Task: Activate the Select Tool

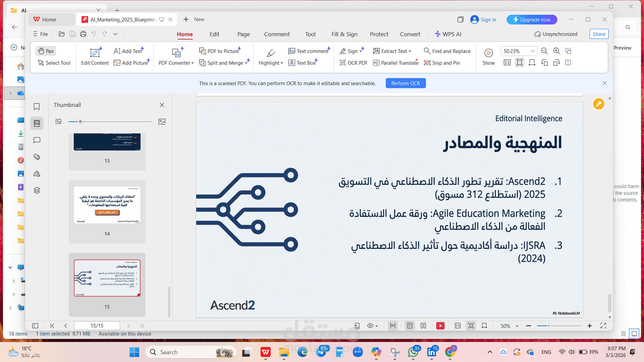Action: point(54,63)
